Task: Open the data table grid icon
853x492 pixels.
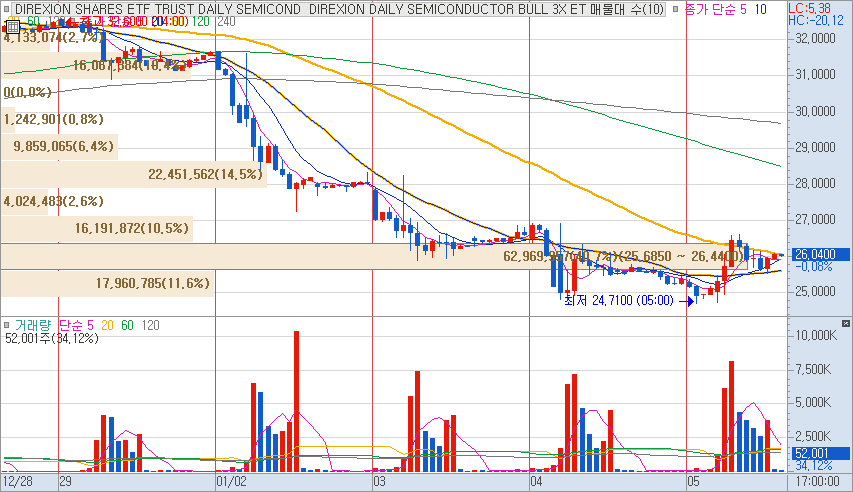Action: (12, 27)
